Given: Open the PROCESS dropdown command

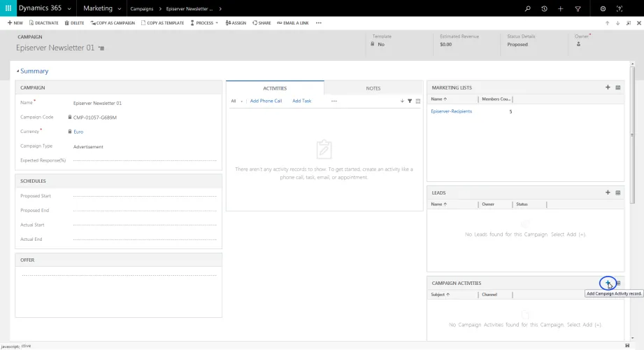Looking at the screenshot, I should [x=204, y=23].
